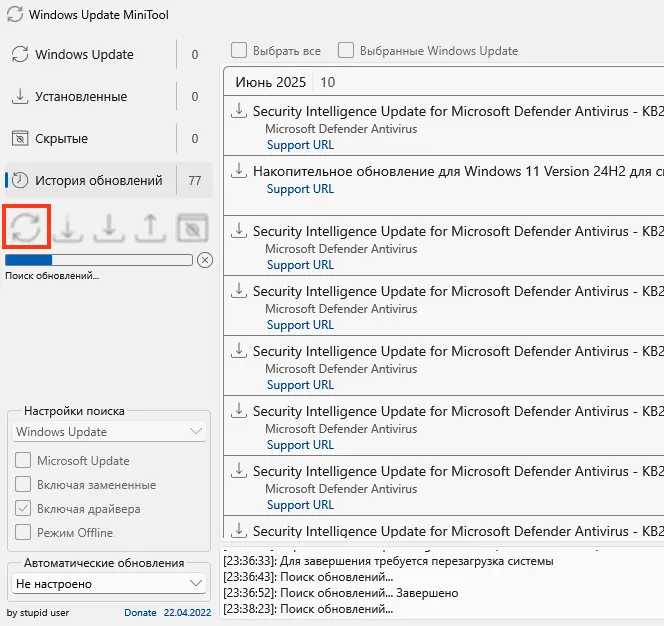The image size is (664, 626).
Task: Check the Режим Offline option
Action: [23, 533]
